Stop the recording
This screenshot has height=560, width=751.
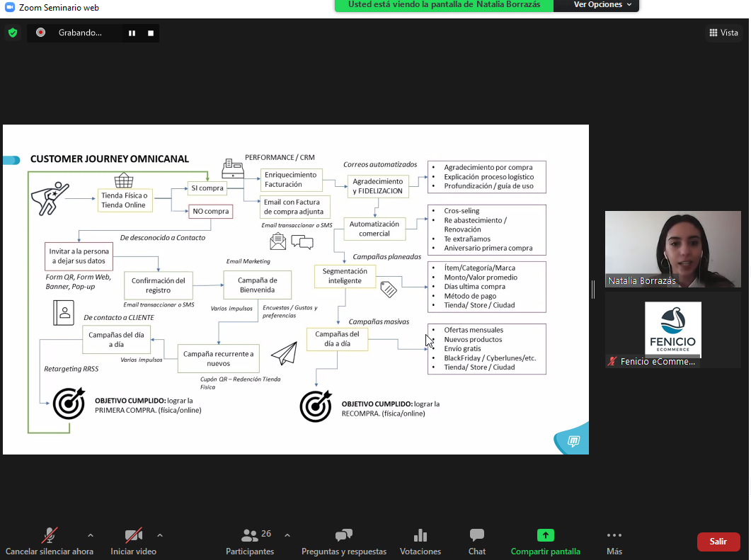click(x=151, y=33)
